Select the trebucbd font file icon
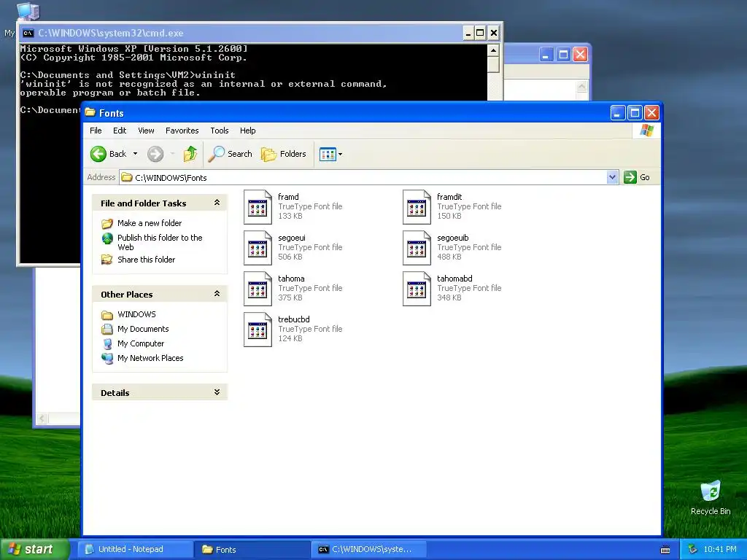Viewport: 747px width, 560px height. click(258, 330)
